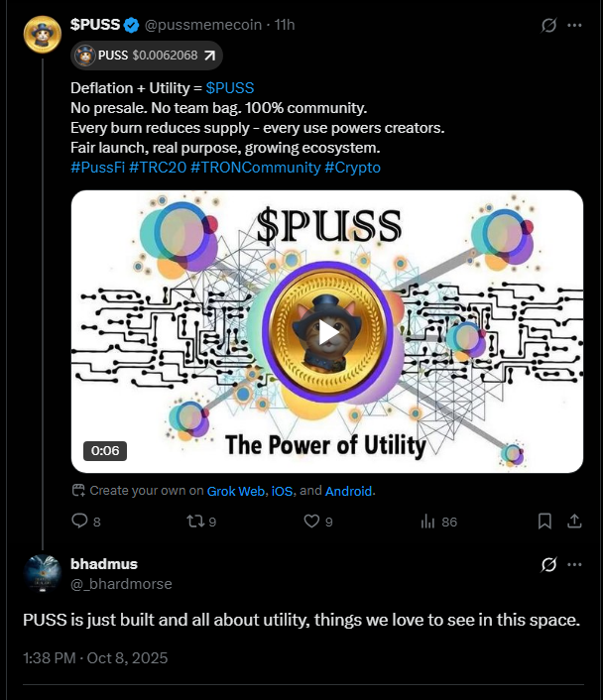Screen dimensions: 603x700
Task: View post analytics showing 86 views
Action: point(429,521)
